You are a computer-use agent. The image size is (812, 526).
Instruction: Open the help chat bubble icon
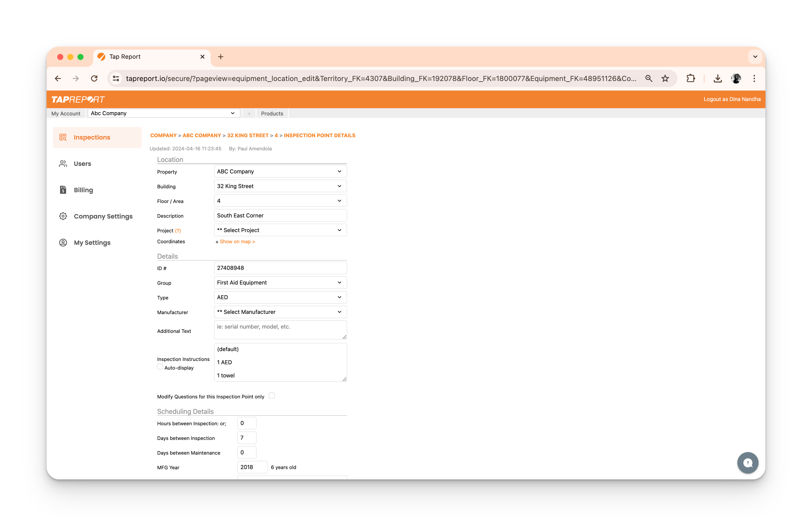(747, 462)
